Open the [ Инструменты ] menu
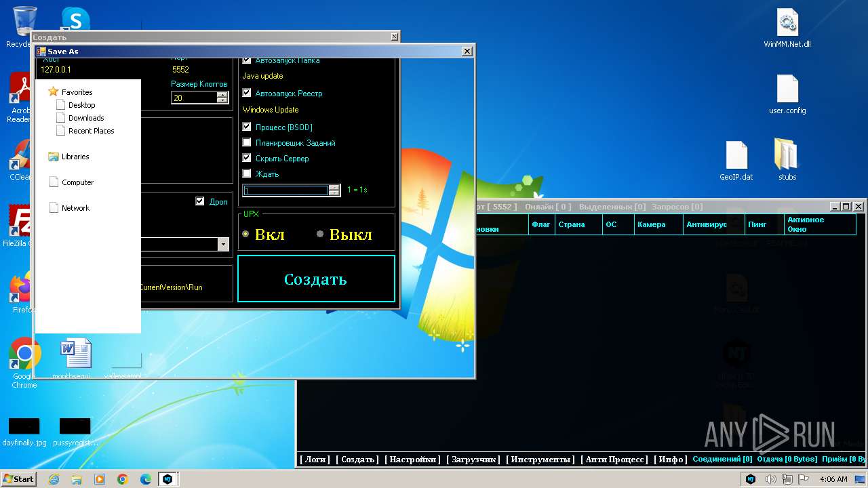868x488 pixels. (540, 460)
